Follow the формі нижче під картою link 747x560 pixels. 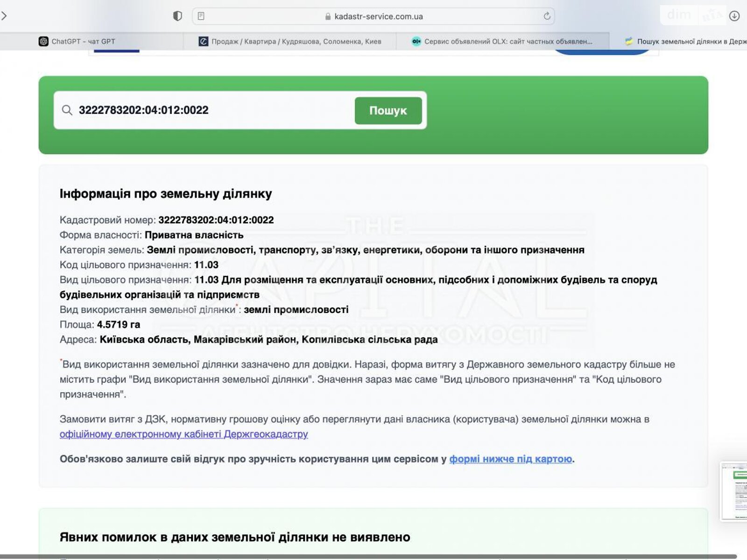point(511,459)
